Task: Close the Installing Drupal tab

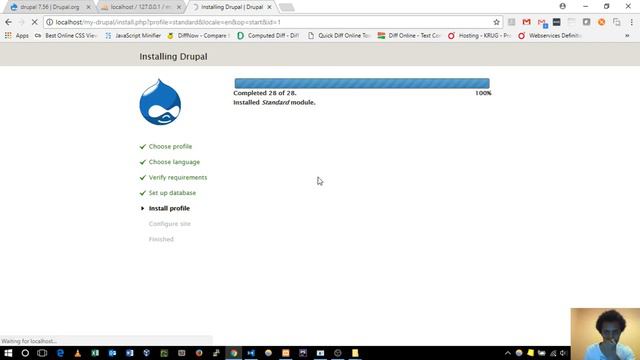Action: tap(269, 7)
